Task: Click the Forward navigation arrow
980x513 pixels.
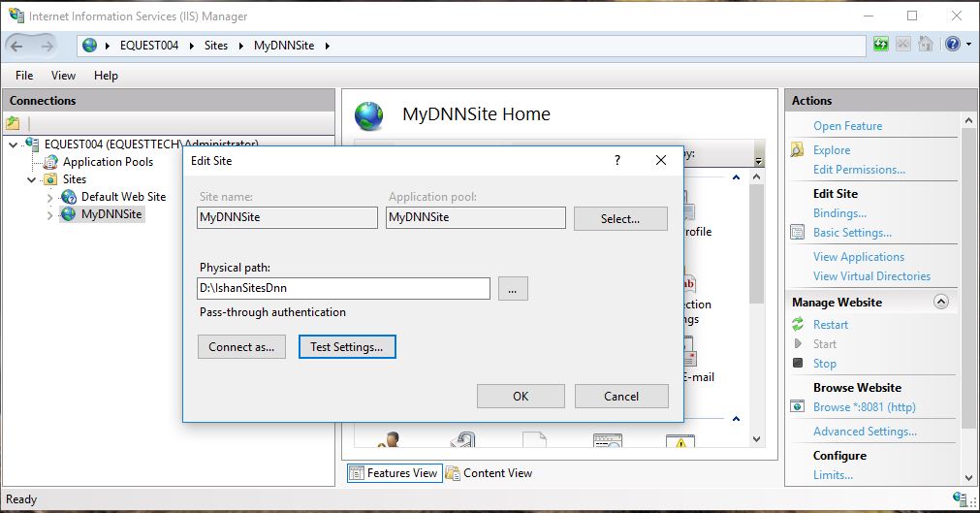Action: pyautogui.click(x=47, y=45)
